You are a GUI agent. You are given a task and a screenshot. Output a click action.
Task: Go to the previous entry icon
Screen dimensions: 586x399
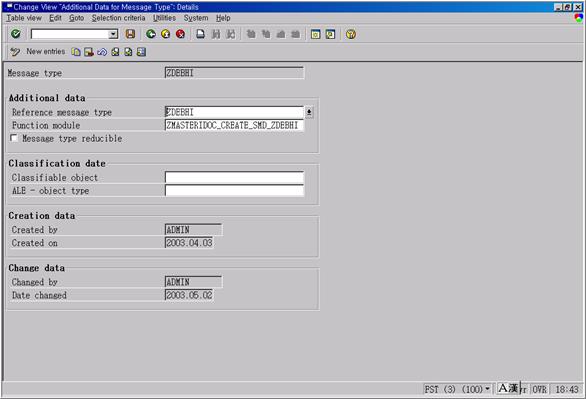coord(115,52)
